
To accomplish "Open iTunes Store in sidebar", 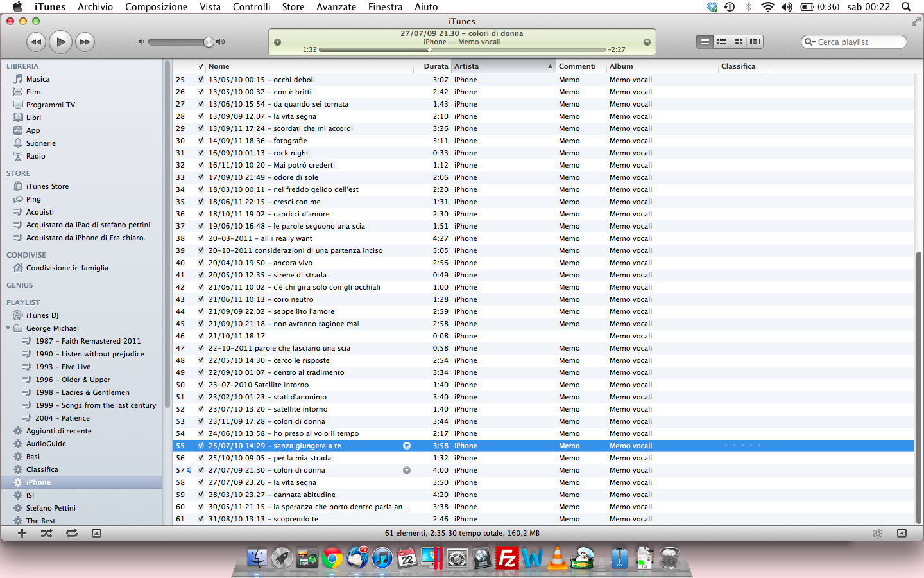I will (47, 186).
